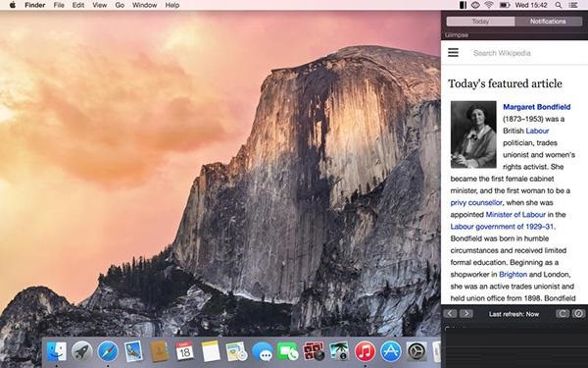Open the View menu

pyautogui.click(x=99, y=5)
